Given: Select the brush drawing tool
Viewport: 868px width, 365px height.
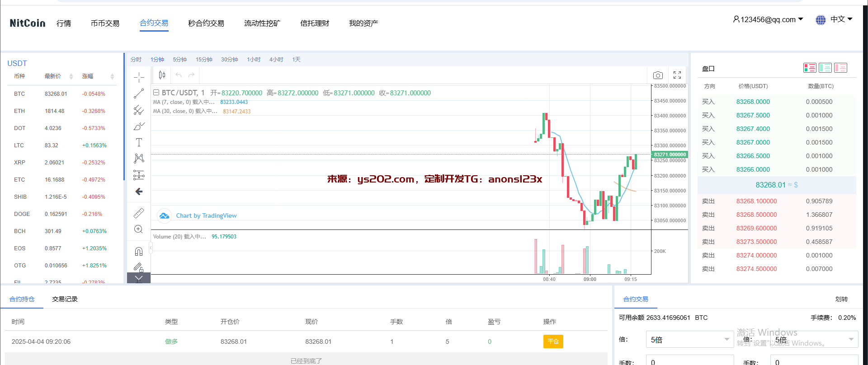Looking at the screenshot, I should pyautogui.click(x=139, y=126).
